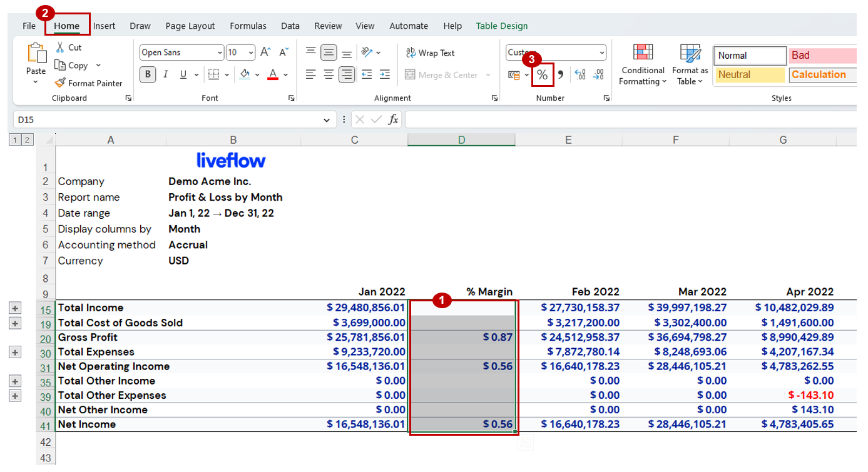The width and height of the screenshot is (868, 472).
Task: Open the font size dropdown
Action: pos(251,53)
